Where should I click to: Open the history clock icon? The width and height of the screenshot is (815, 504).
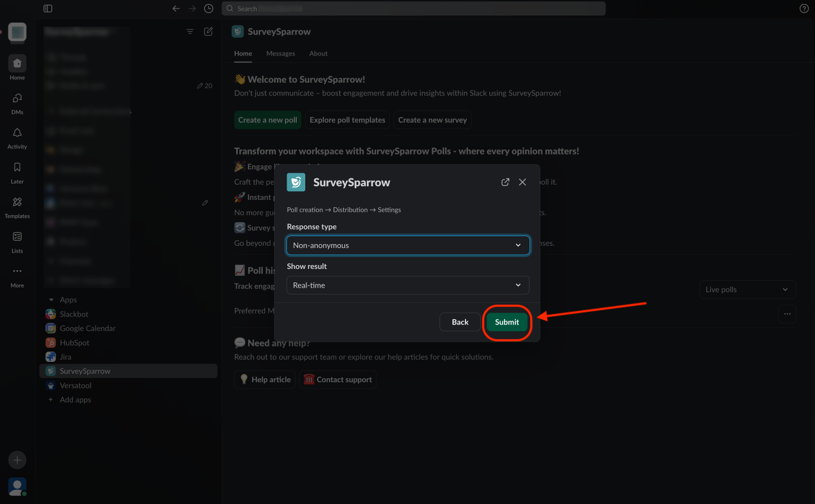(208, 8)
